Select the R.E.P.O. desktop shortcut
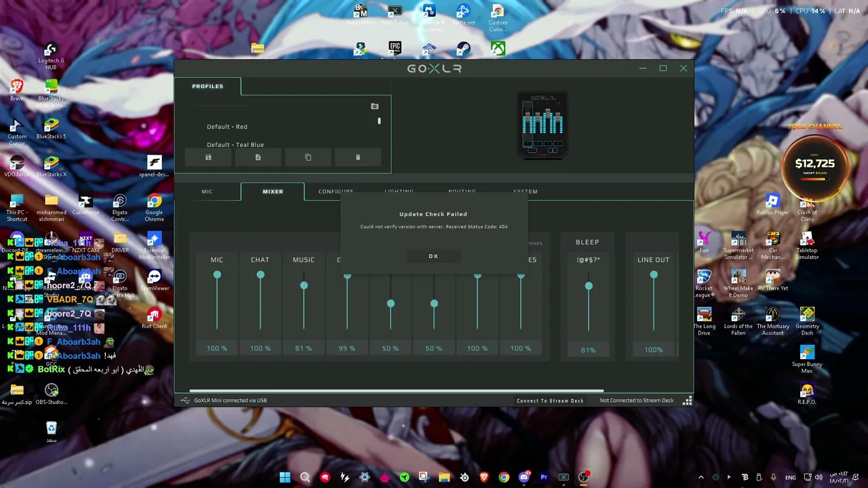This screenshot has height=488, width=868. (807, 394)
